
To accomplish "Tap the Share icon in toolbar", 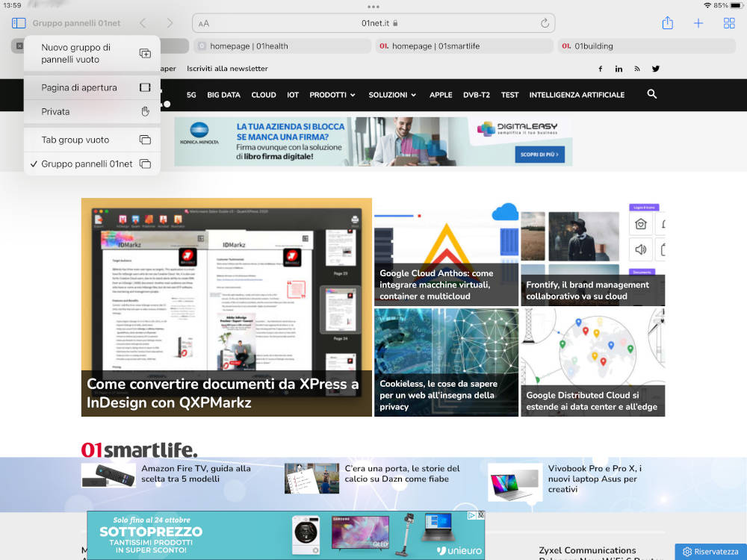I will click(x=668, y=23).
